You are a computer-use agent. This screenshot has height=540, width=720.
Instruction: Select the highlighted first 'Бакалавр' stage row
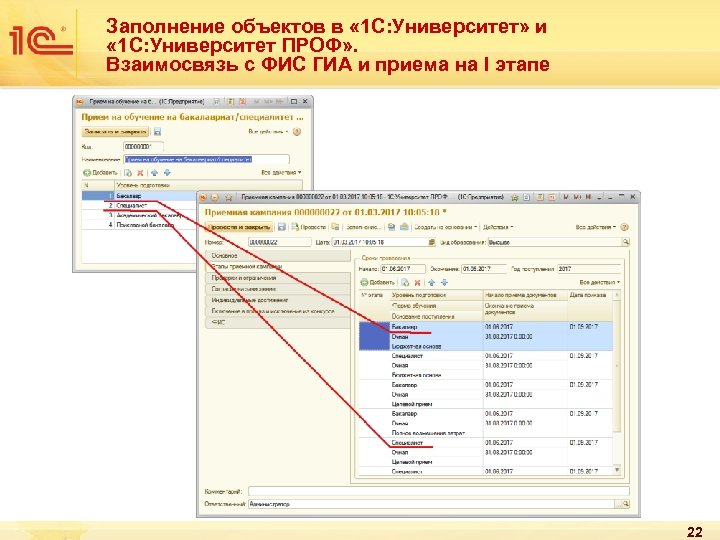486,337
